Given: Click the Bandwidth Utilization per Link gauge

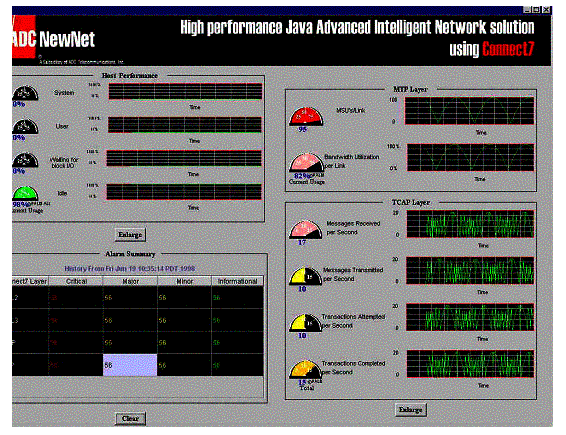Looking at the screenshot, I should 306,163.
